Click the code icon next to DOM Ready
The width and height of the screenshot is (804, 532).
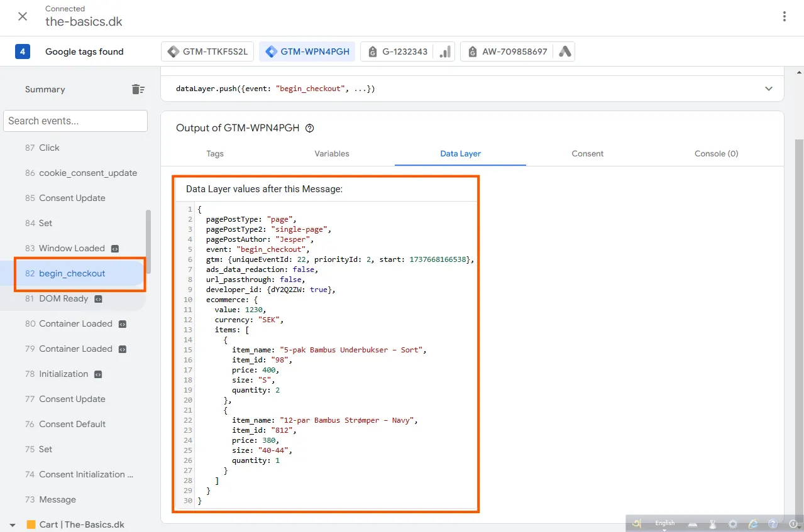[98, 299]
